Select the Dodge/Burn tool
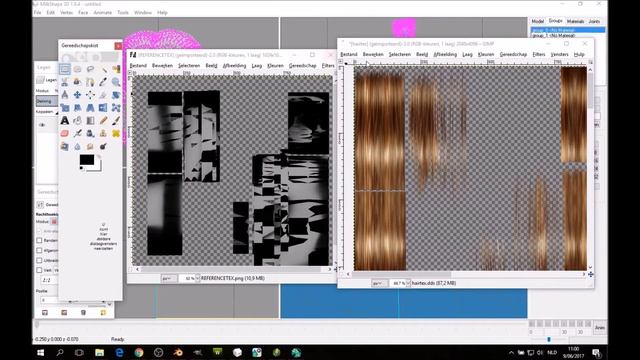 pos(103,146)
